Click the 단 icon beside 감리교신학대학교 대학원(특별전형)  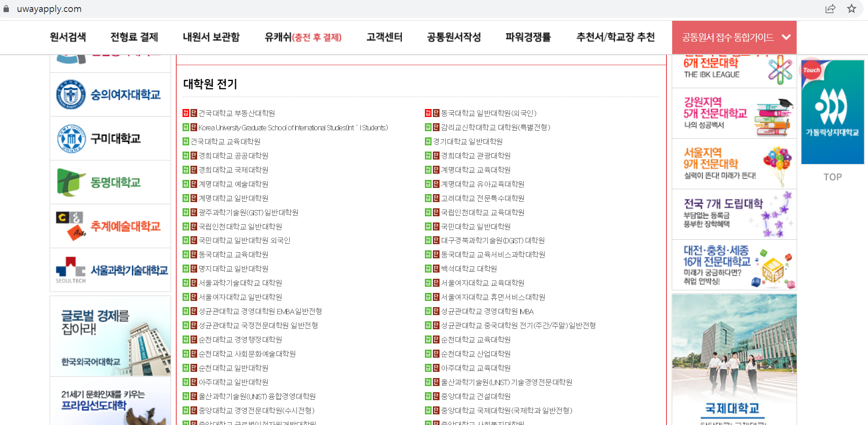click(x=436, y=127)
